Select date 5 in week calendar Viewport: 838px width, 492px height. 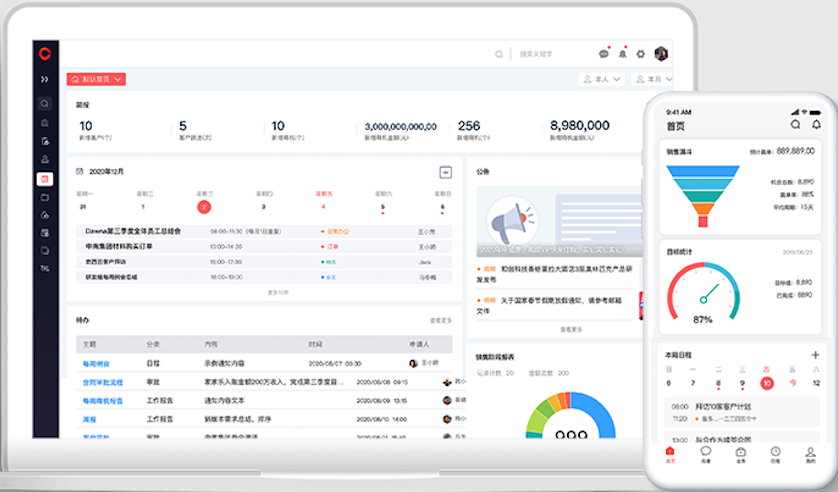pos(383,207)
